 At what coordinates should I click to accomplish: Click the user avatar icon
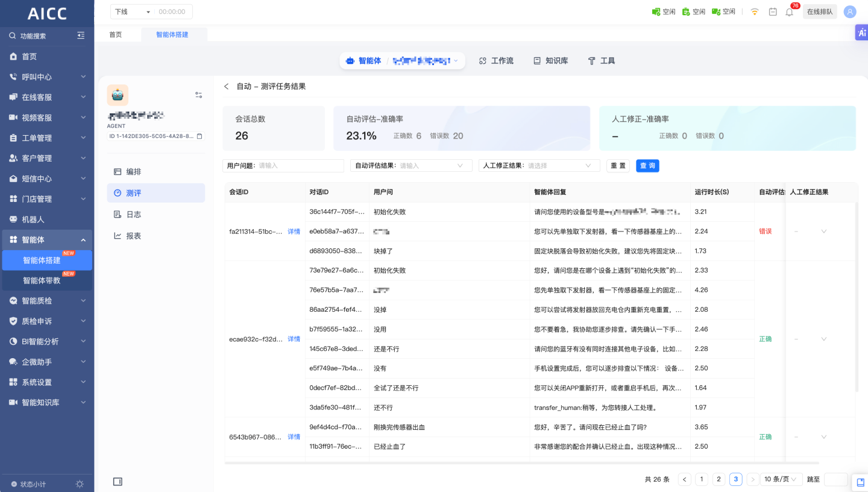850,12
